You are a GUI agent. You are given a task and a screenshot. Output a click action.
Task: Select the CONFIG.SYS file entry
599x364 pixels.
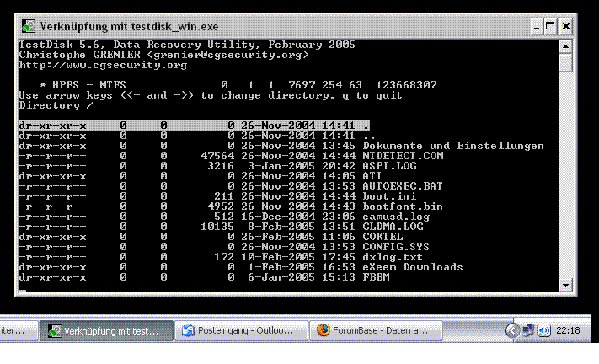(224, 247)
